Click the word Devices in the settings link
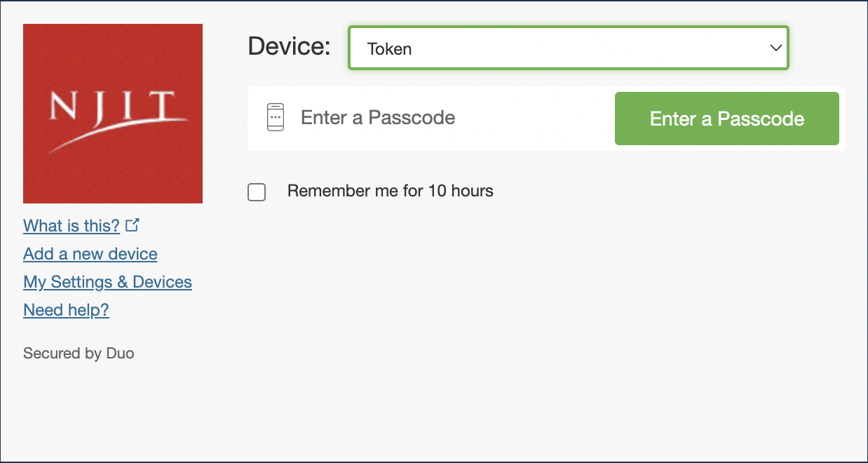 pos(162,282)
